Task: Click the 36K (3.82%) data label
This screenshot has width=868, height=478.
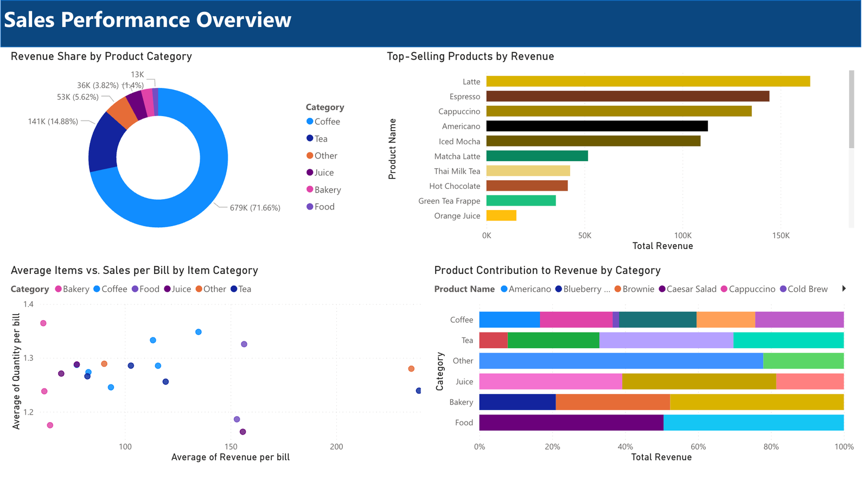Action: coord(98,85)
